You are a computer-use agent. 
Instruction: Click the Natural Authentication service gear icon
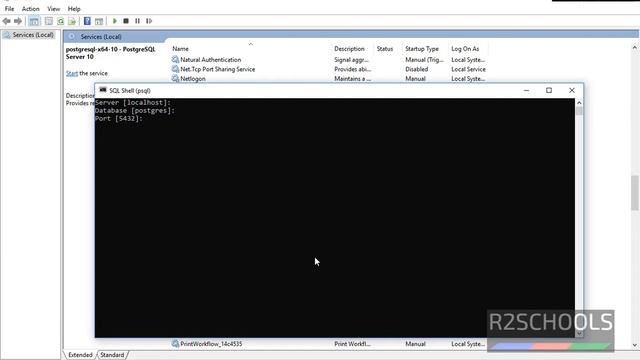coord(175,60)
